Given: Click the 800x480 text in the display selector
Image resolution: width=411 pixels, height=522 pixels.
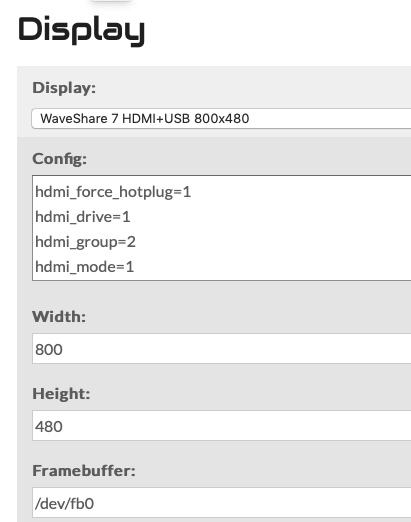Looking at the screenshot, I should [x=222, y=119].
